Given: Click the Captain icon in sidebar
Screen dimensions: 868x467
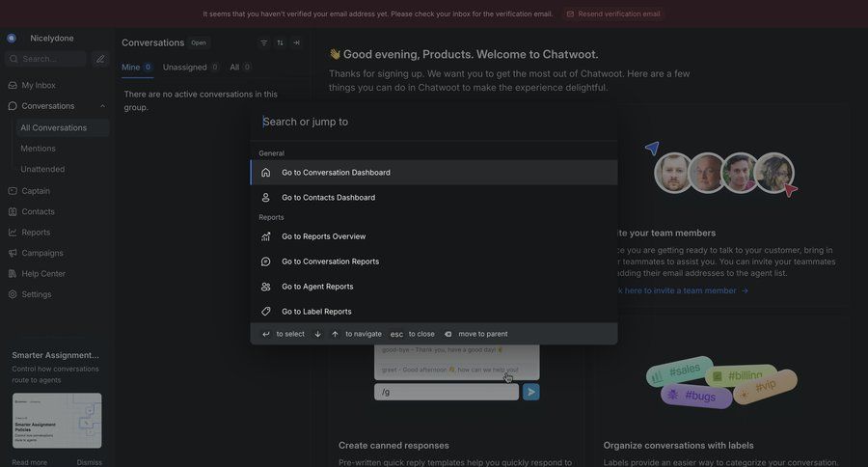Looking at the screenshot, I should click(13, 191).
